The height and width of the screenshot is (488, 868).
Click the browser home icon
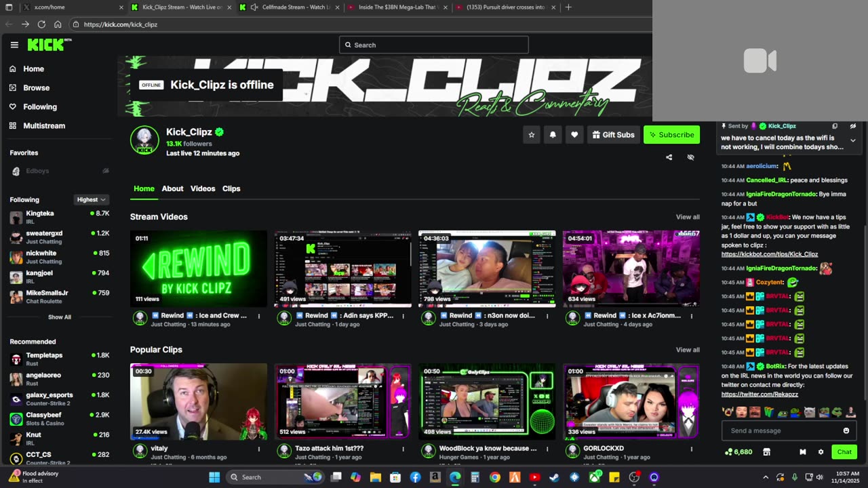58,24
